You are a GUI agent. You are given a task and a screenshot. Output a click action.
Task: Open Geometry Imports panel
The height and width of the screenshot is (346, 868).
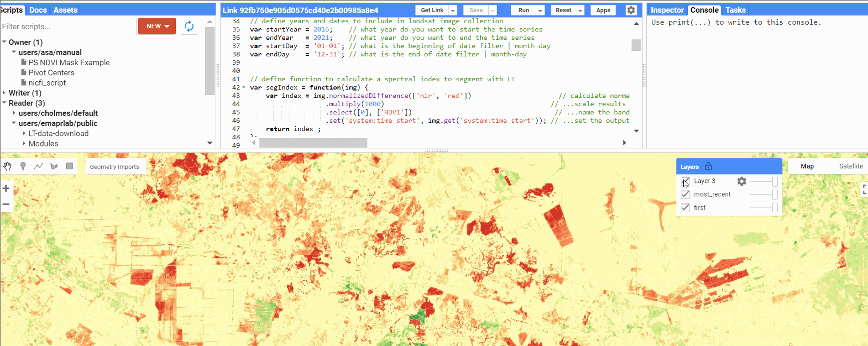click(x=114, y=167)
